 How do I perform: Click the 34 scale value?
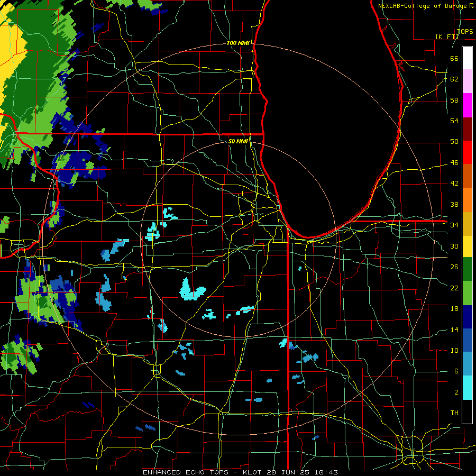tap(454, 225)
